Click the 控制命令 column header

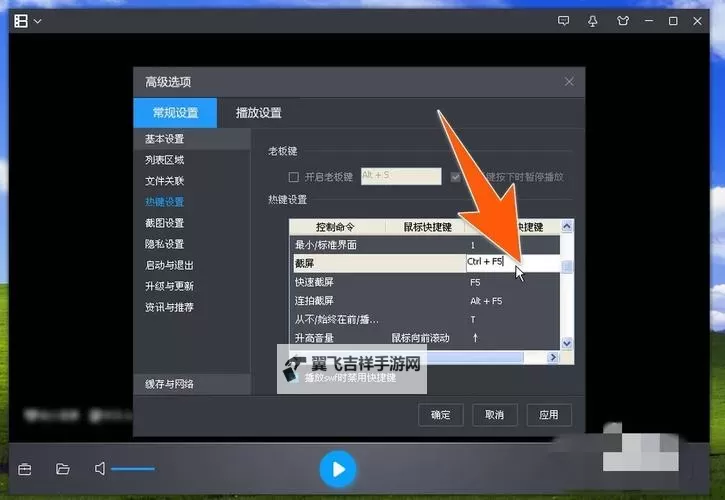coord(337,227)
